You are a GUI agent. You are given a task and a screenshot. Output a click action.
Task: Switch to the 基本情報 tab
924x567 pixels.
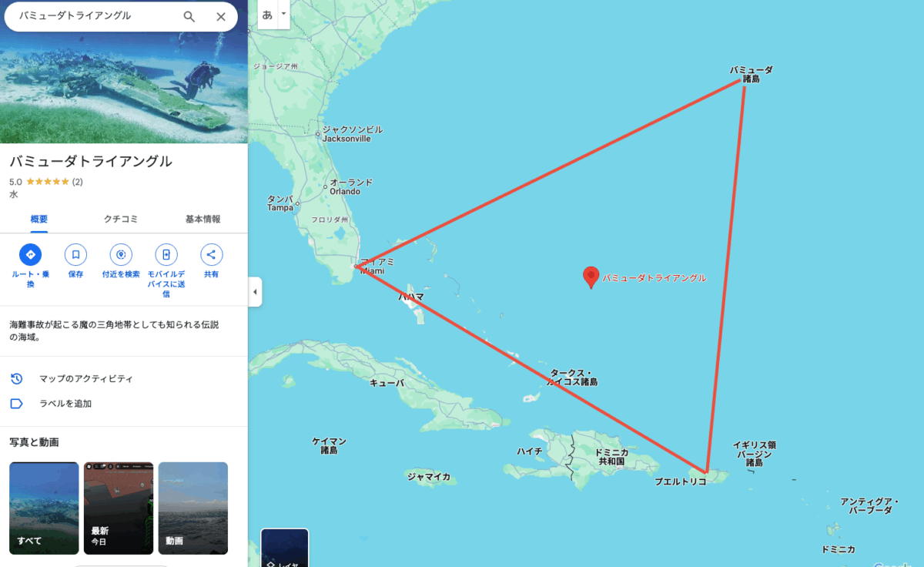tap(203, 219)
